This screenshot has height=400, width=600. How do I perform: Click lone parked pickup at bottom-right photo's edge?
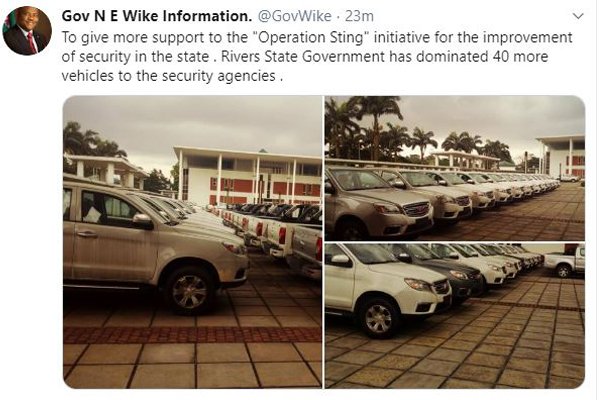coord(564,262)
